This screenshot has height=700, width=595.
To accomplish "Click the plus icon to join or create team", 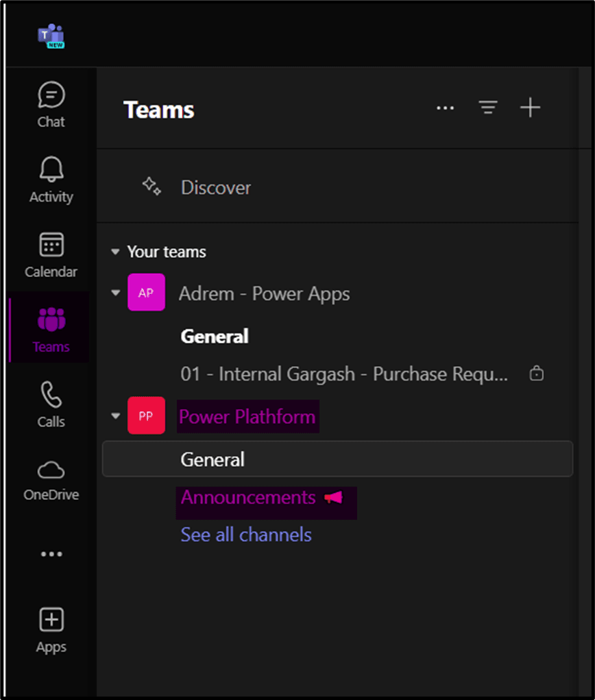I will coord(530,108).
